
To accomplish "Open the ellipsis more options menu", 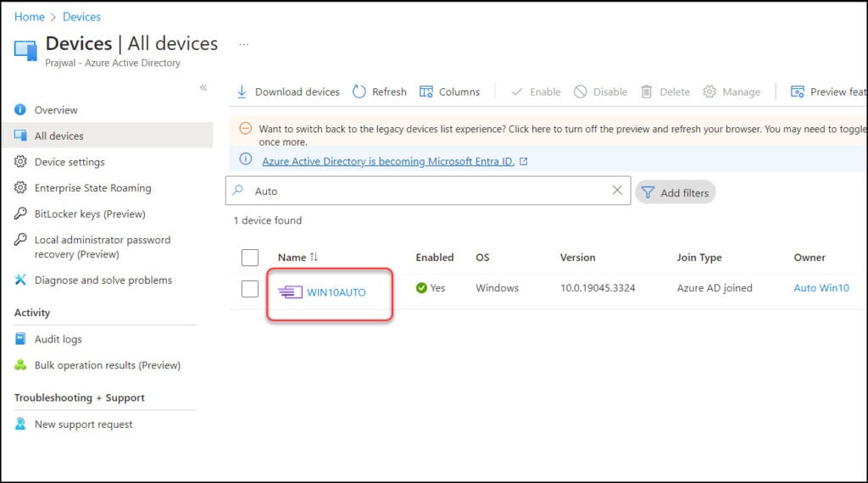I will pyautogui.click(x=243, y=44).
